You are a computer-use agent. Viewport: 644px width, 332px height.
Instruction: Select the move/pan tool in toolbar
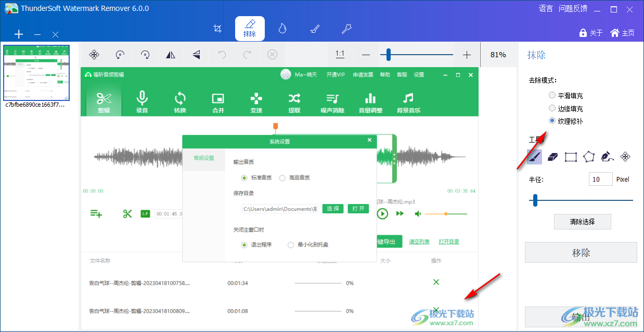tap(94, 54)
